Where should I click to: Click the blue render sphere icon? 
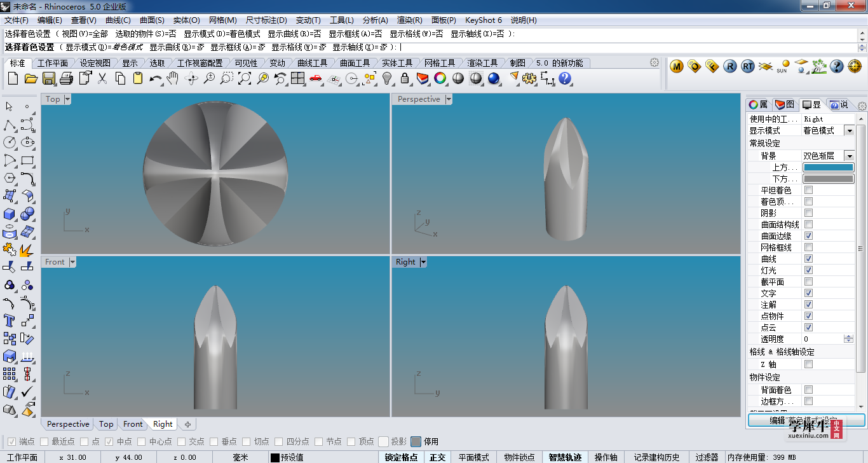pyautogui.click(x=494, y=78)
